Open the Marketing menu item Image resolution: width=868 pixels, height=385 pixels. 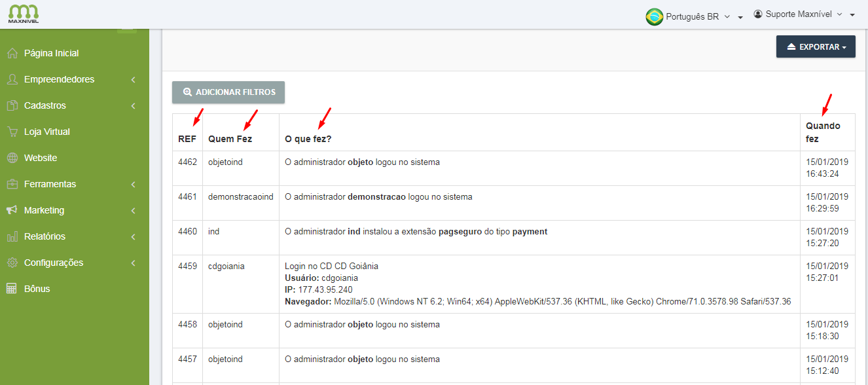tap(45, 210)
